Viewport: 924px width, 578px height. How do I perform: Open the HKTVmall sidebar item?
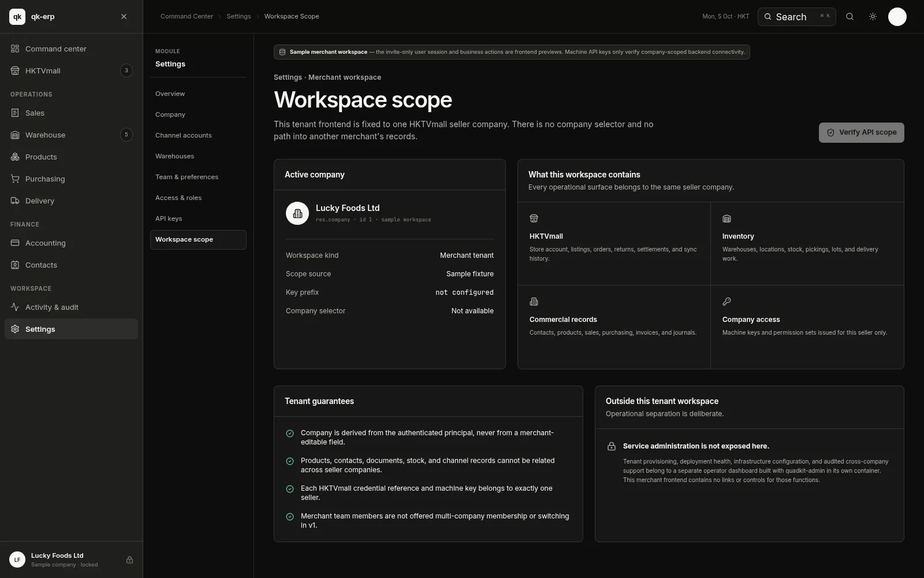coord(71,71)
